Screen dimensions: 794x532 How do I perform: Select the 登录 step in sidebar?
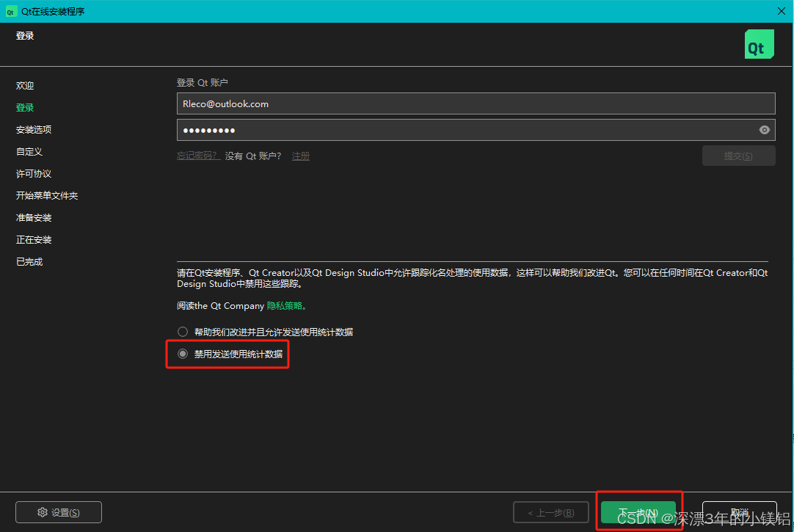(25, 107)
